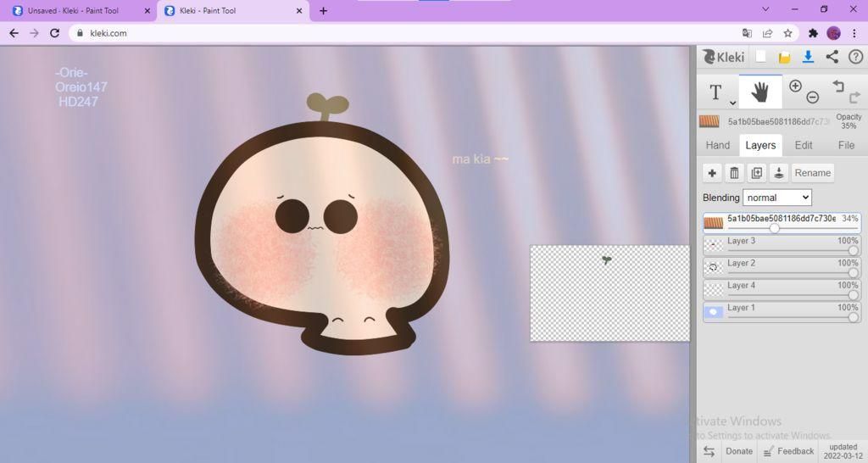Viewport: 868px width, 463px height.
Task: Select the Hand tool
Action: [760, 92]
